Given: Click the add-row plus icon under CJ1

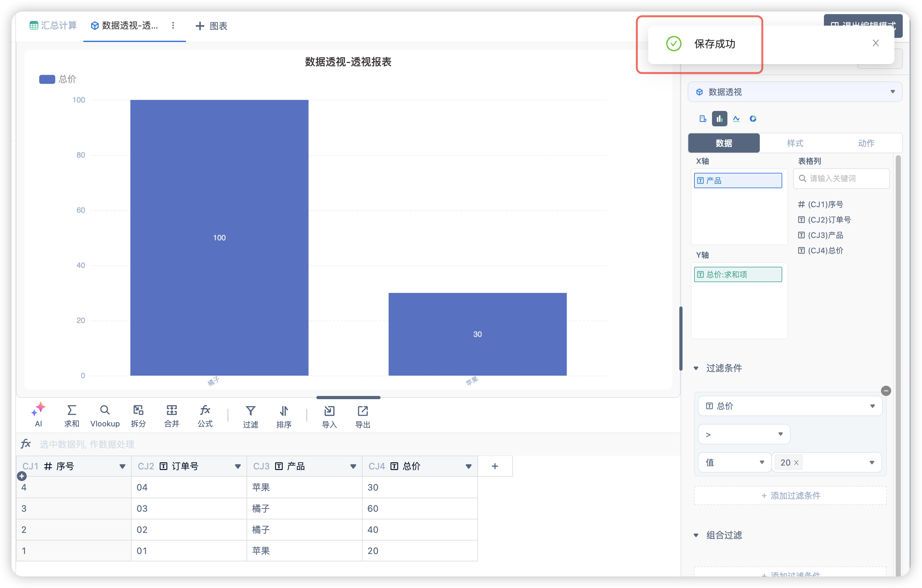Looking at the screenshot, I should click(22, 476).
